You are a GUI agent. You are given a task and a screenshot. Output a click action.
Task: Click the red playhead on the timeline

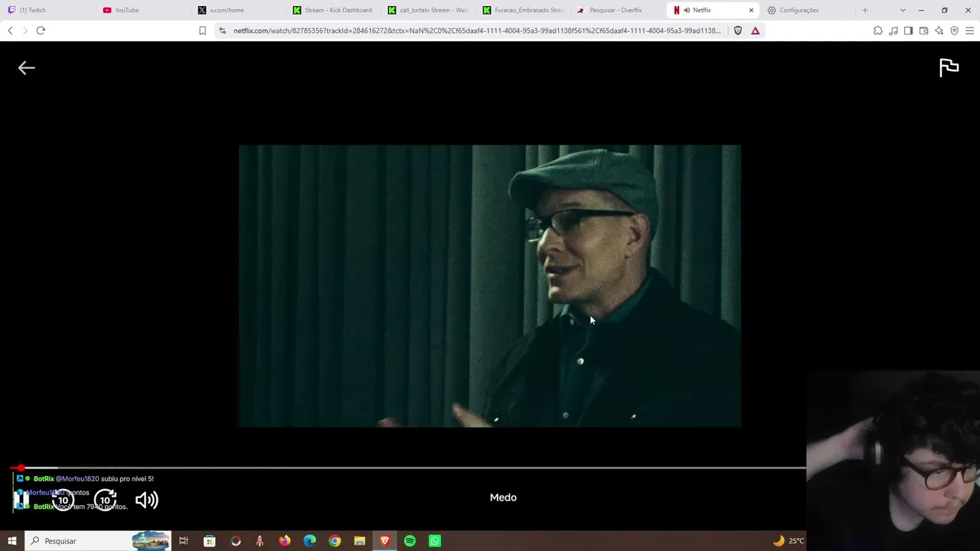21,468
